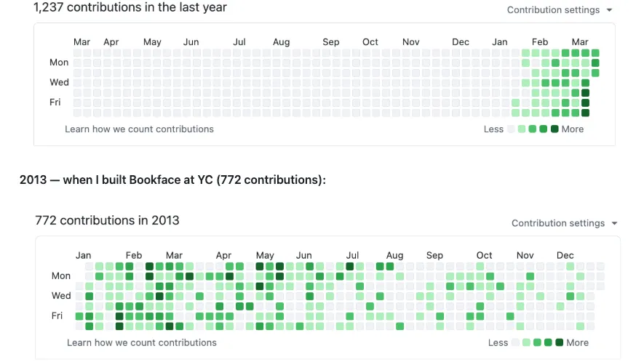Viewport: 644px width, 362px height.
Task: Click the 'Fri' row label in last-year graph
Action: [55, 102]
